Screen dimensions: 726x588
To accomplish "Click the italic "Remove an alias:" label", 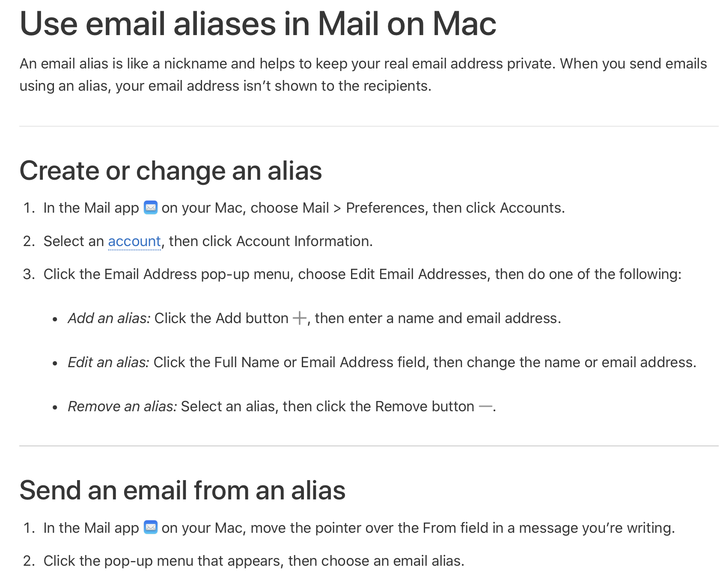I will pos(122,407).
